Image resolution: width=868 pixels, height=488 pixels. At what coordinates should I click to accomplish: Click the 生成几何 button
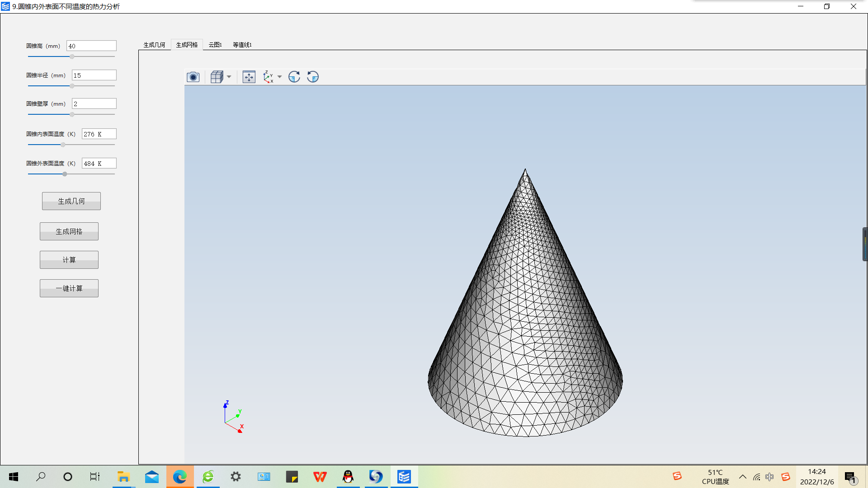coord(71,201)
